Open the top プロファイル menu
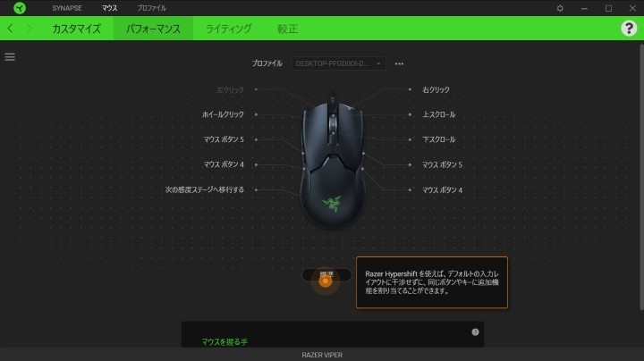Screen dimensions: 644x361 pos(151,8)
